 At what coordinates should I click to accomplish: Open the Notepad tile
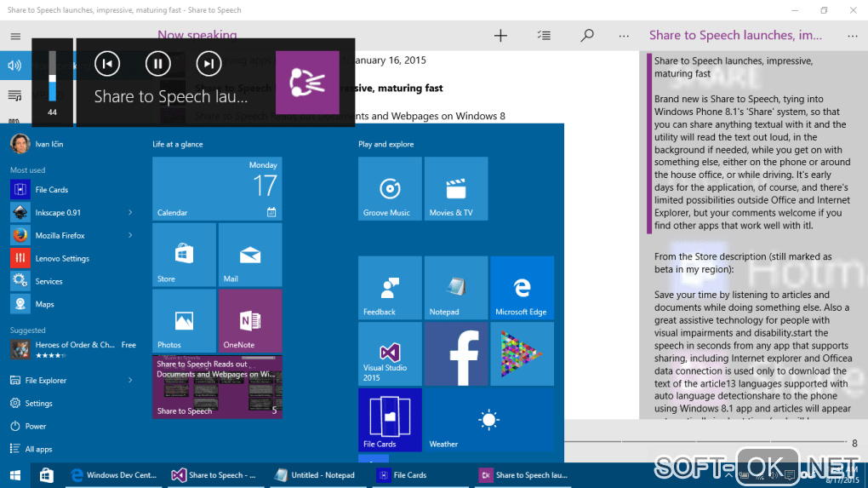[x=456, y=288]
